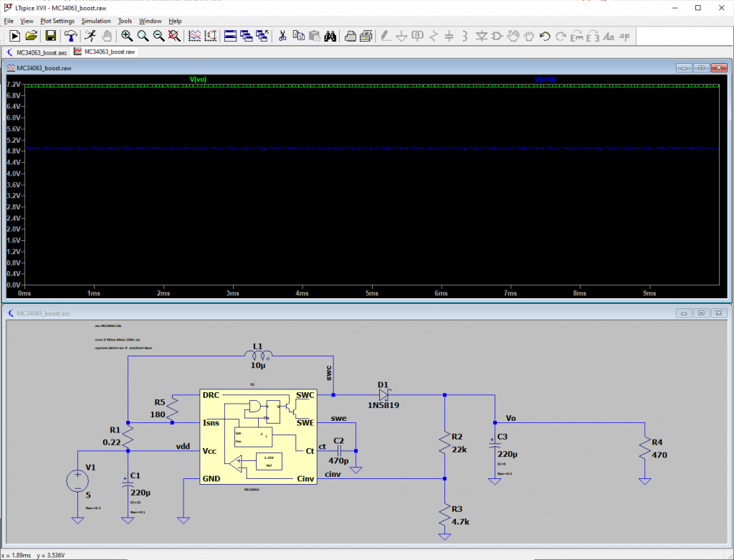Click the SPICE directive .op icon
Image resolution: width=734 pixels, height=560 pixels.
(624, 36)
